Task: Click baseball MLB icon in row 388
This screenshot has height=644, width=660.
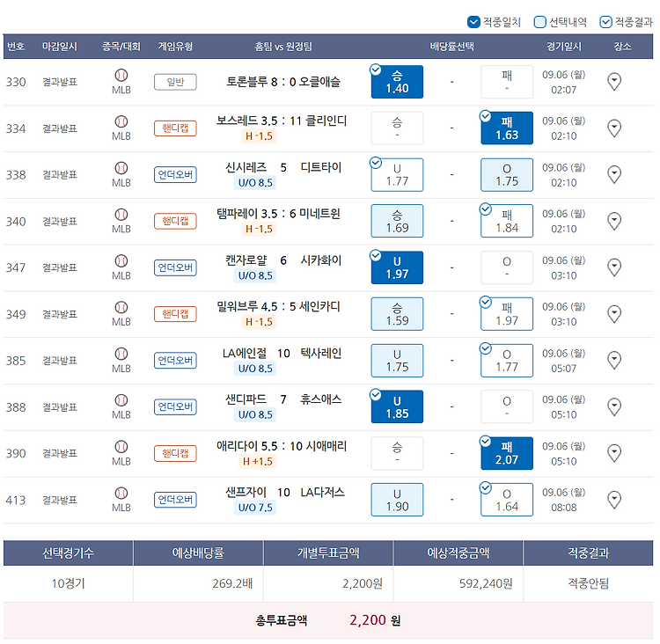Action: [x=121, y=400]
